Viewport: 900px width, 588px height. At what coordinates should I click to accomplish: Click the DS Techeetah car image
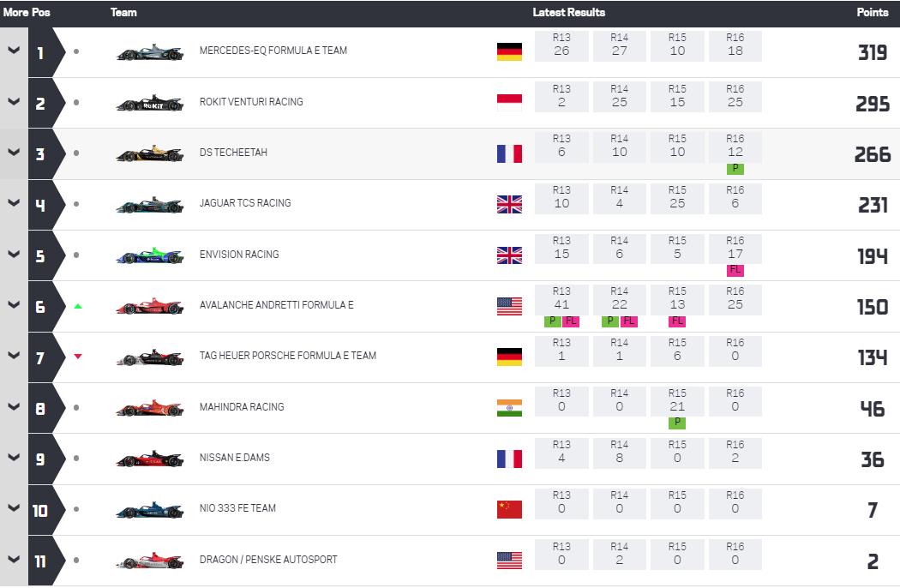click(x=150, y=154)
